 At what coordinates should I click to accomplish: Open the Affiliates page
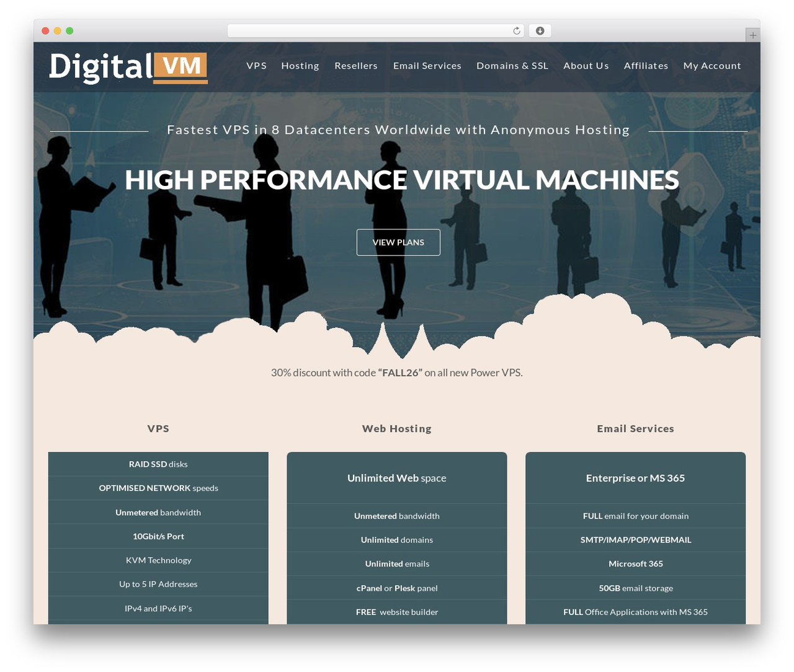(646, 66)
